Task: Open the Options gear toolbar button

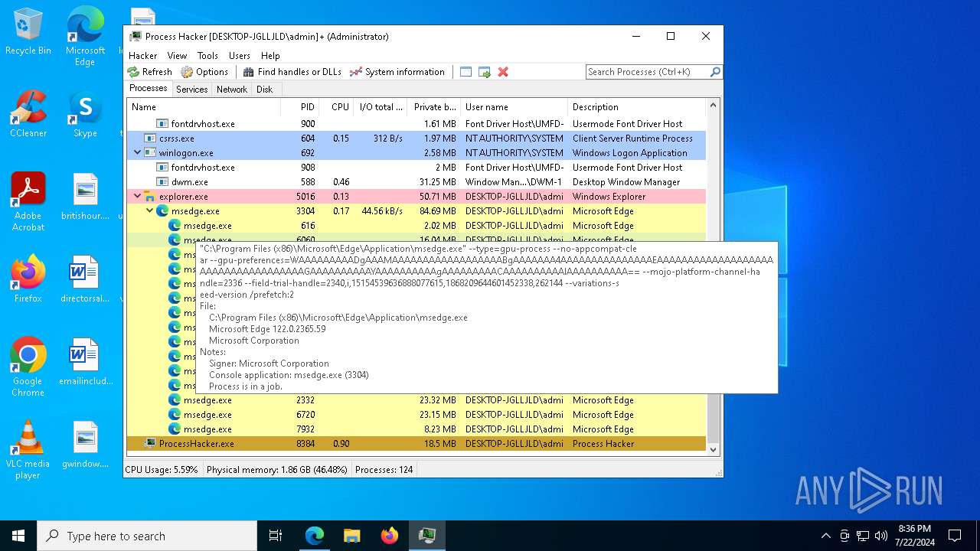Action: point(204,72)
